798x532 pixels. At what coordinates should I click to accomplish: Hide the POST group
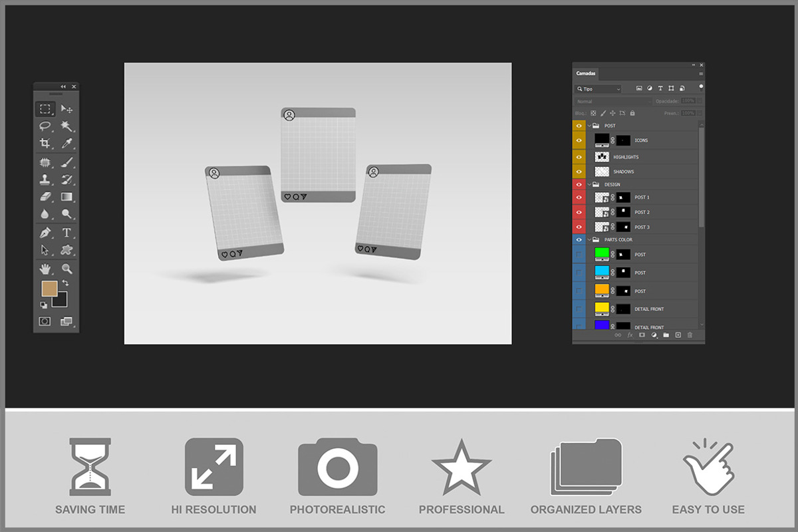pos(579,126)
